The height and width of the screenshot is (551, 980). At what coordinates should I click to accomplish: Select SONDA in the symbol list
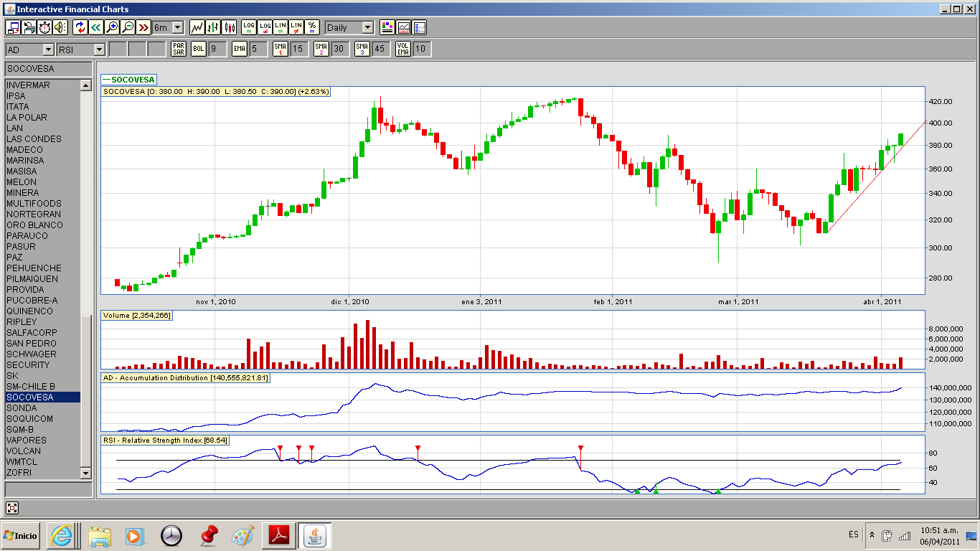22,408
